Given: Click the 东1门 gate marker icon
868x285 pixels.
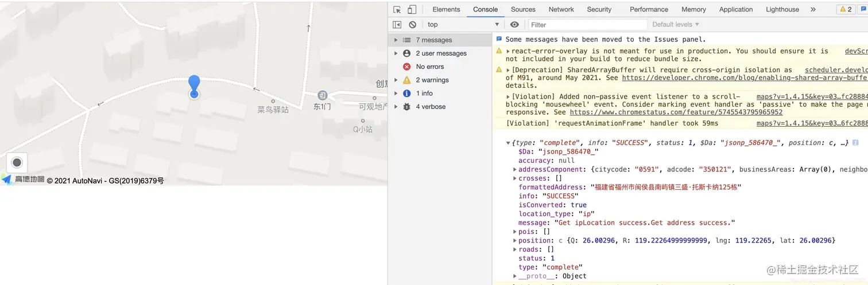Looking at the screenshot, I should [323, 95].
